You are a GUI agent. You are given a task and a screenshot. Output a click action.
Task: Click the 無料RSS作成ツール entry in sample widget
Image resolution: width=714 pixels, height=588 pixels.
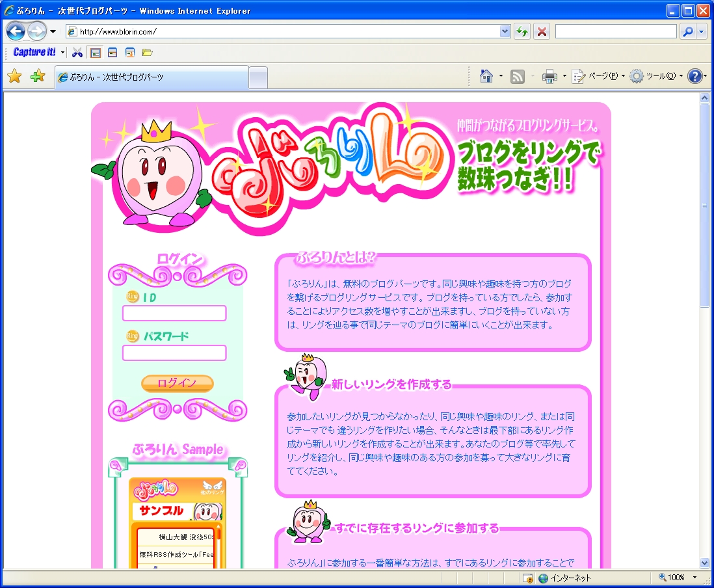(176, 554)
